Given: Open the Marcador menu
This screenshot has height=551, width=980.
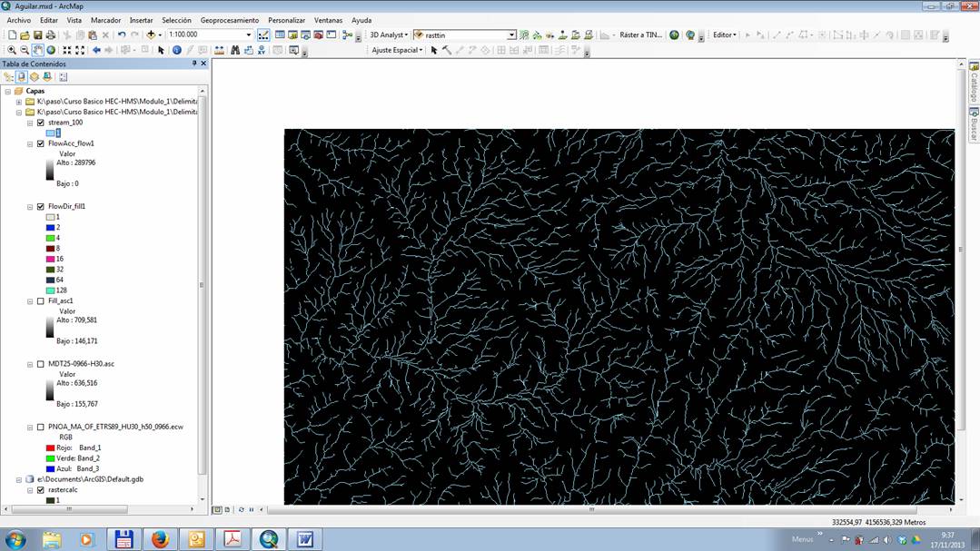Looking at the screenshot, I should 105,20.
